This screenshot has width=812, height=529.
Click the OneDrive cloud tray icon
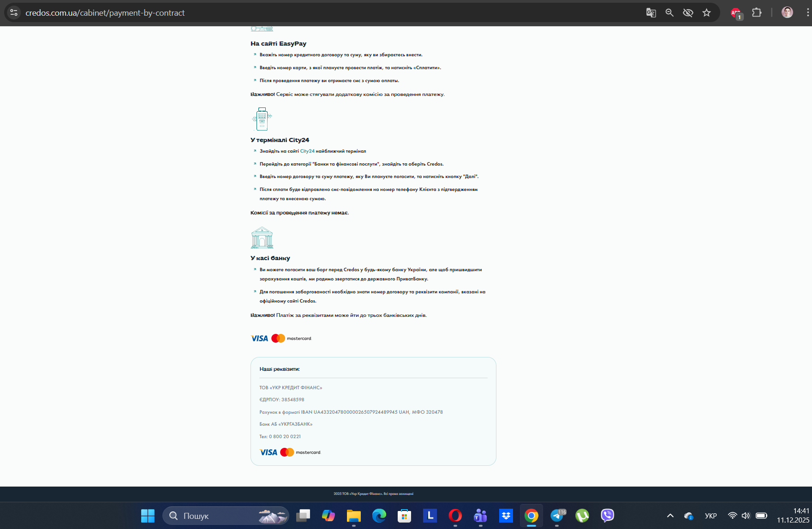click(x=689, y=516)
